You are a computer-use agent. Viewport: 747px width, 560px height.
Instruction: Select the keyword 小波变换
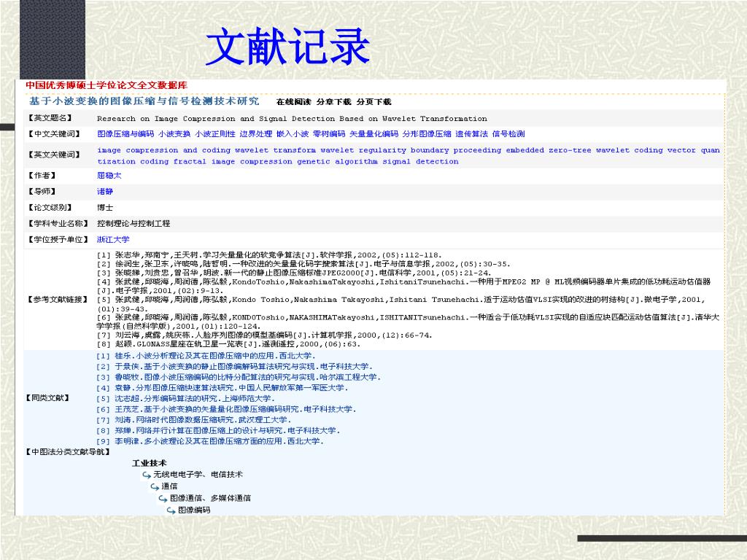coord(174,134)
